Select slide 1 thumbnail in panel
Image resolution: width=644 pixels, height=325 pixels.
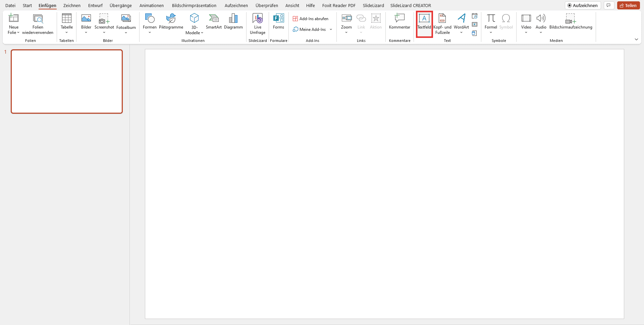67,82
